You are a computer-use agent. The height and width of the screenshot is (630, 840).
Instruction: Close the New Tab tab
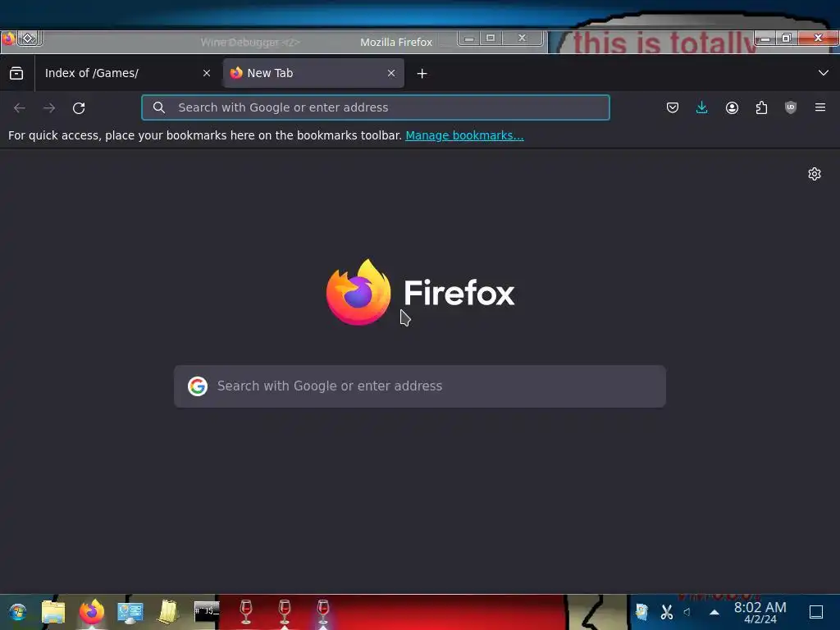(391, 73)
